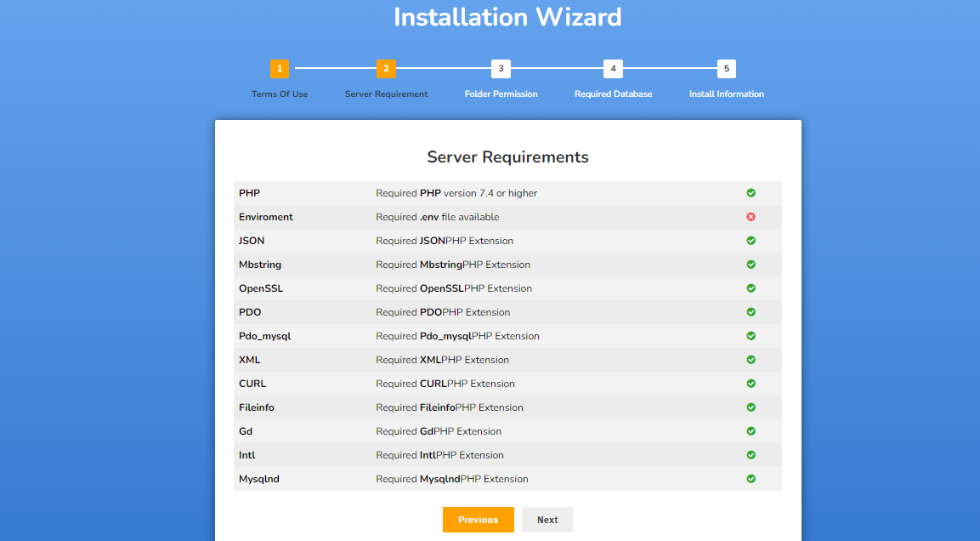Click the red error icon for Enviroment
Viewport: 980px width, 541px height.
tap(751, 217)
